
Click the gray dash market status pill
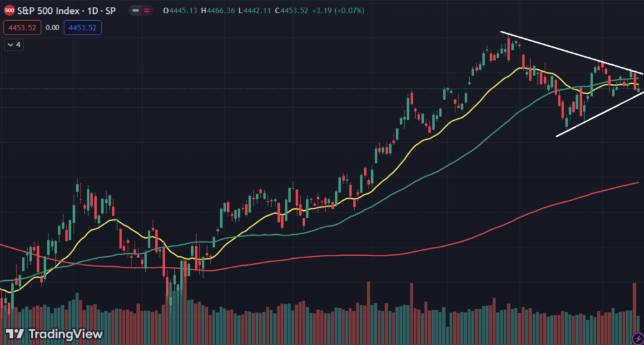(x=136, y=11)
